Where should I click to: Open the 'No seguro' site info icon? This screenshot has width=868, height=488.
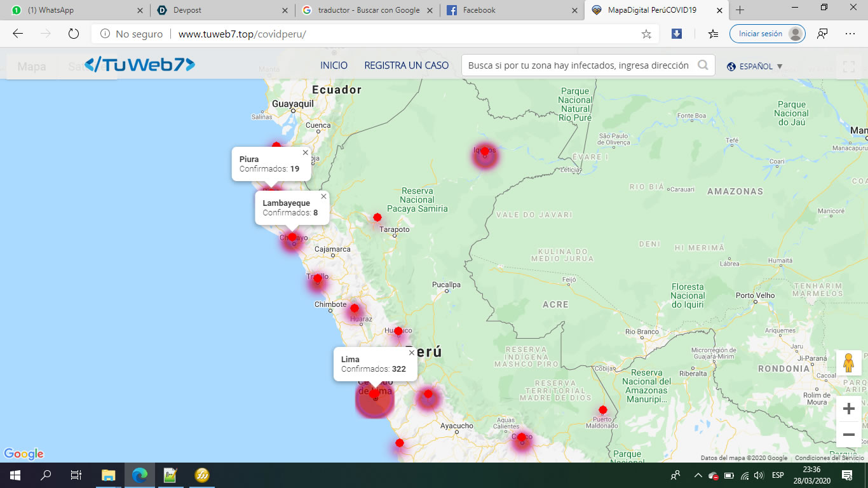coord(105,34)
